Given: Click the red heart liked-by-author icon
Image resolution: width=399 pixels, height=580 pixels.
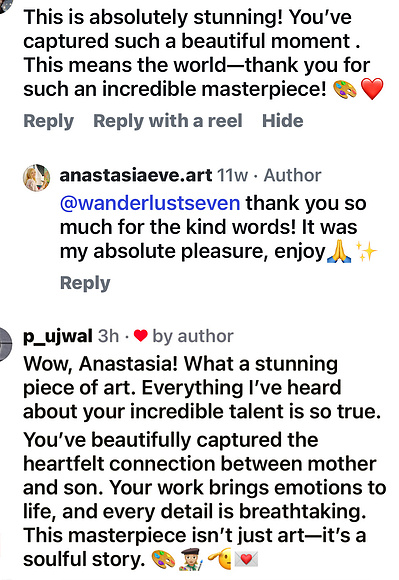Looking at the screenshot, I should [141, 336].
